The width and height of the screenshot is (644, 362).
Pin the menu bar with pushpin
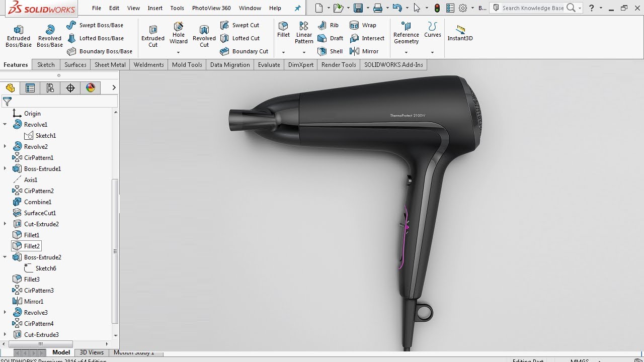pyautogui.click(x=297, y=8)
